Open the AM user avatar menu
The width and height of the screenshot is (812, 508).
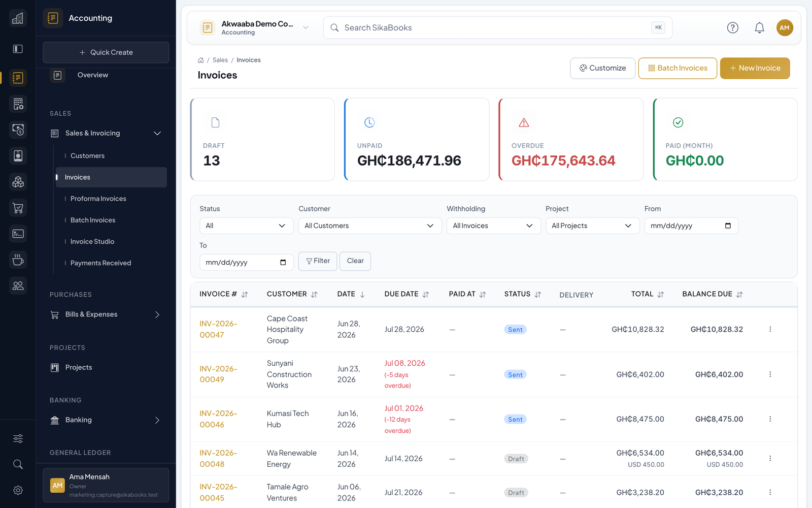pyautogui.click(x=785, y=27)
